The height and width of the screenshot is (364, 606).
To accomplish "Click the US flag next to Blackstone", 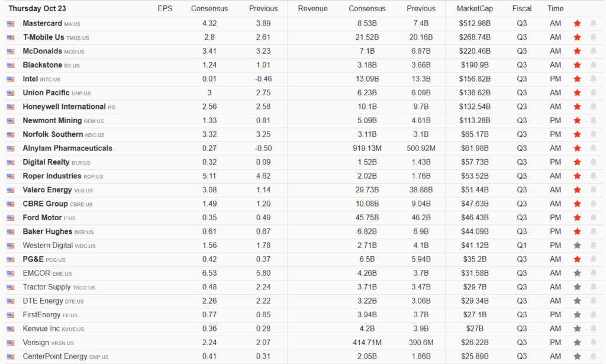I will tap(11, 65).
